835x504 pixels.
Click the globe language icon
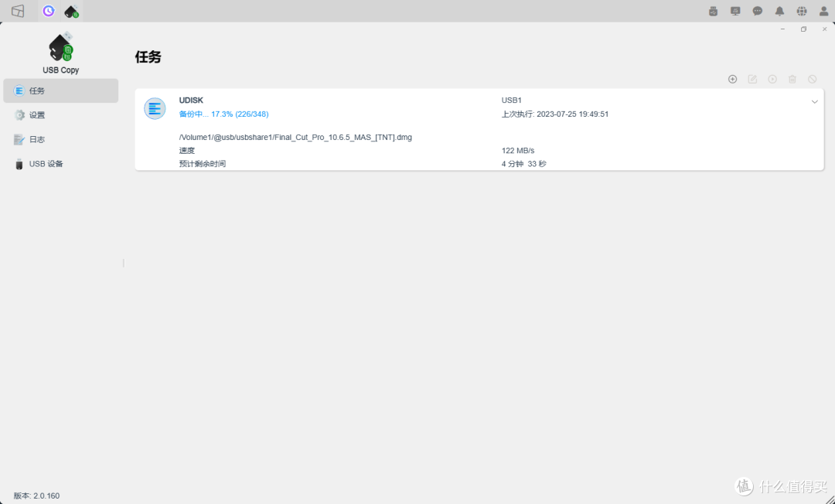(x=802, y=11)
